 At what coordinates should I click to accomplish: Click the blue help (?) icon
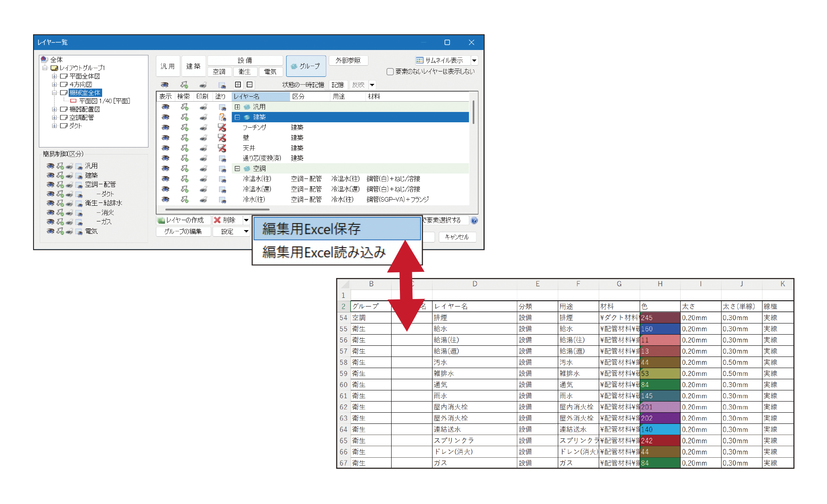[474, 221]
